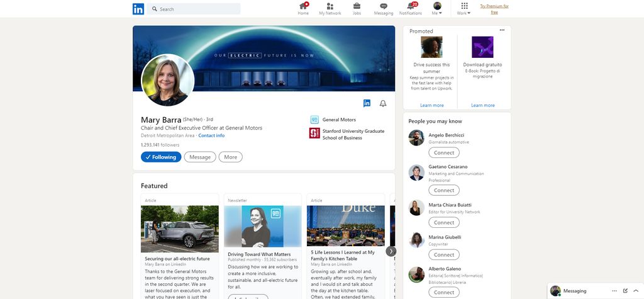
Task: Go to Jobs in the navigation bar
Action: coord(357,9)
